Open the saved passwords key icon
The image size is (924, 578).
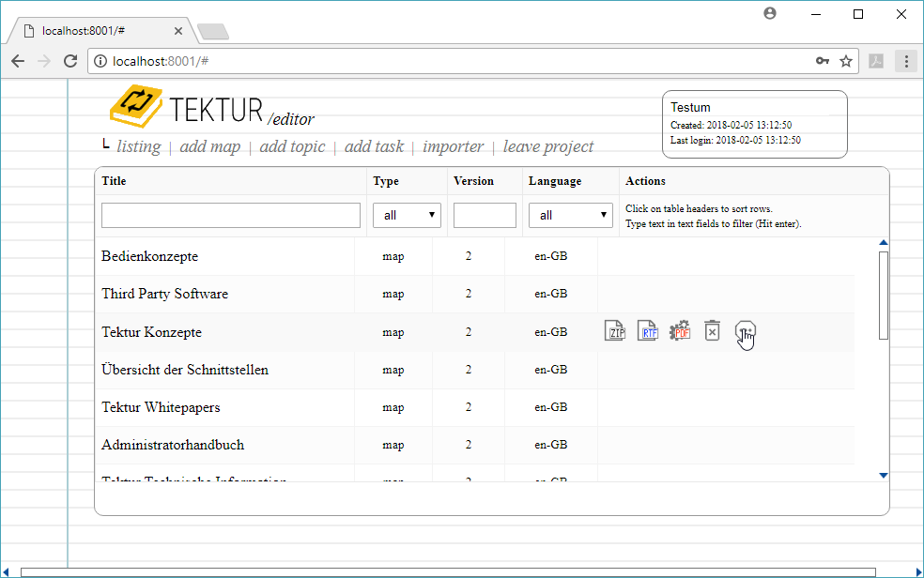click(823, 61)
